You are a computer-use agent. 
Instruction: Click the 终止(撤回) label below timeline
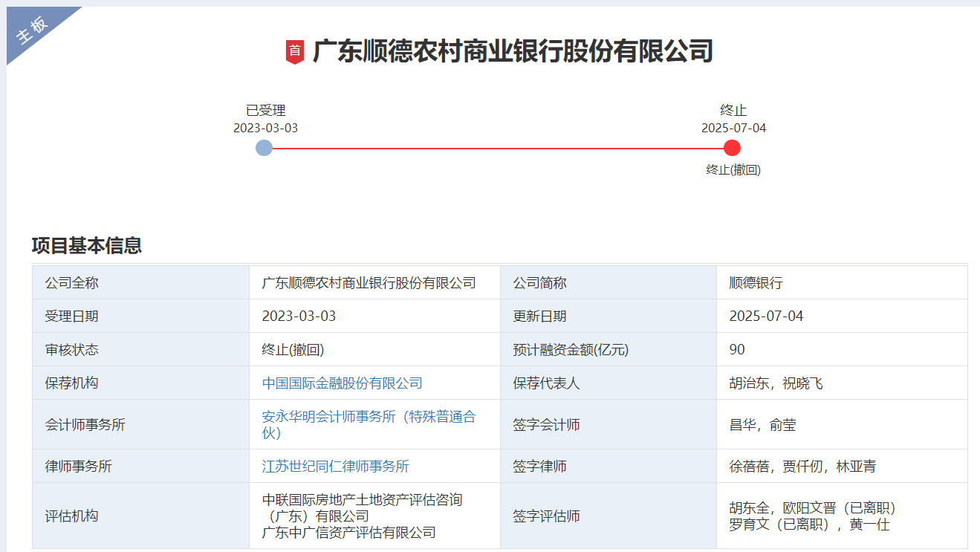tap(733, 169)
